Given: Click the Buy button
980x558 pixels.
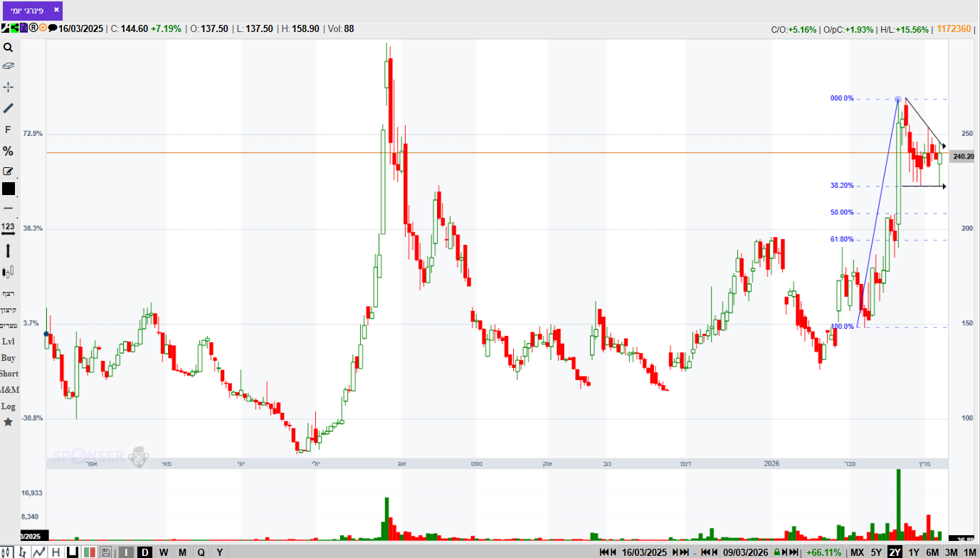Looking at the screenshot, I should (8, 358).
